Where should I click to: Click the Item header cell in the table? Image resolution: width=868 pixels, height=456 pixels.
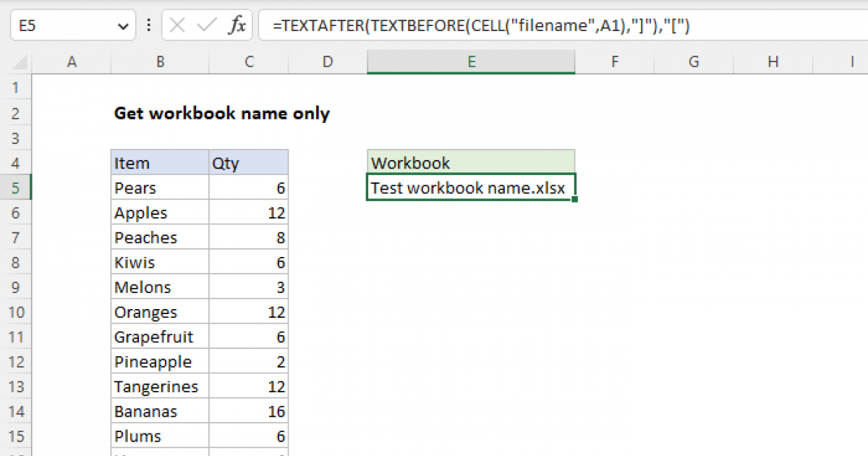coord(159,163)
